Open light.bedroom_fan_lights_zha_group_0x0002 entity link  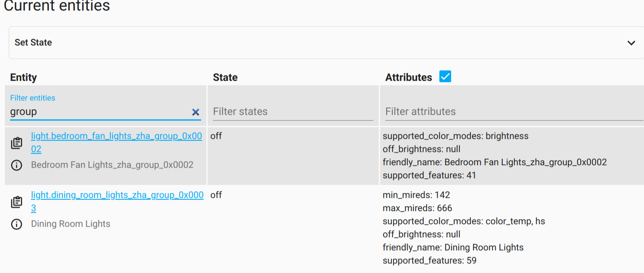116,136
